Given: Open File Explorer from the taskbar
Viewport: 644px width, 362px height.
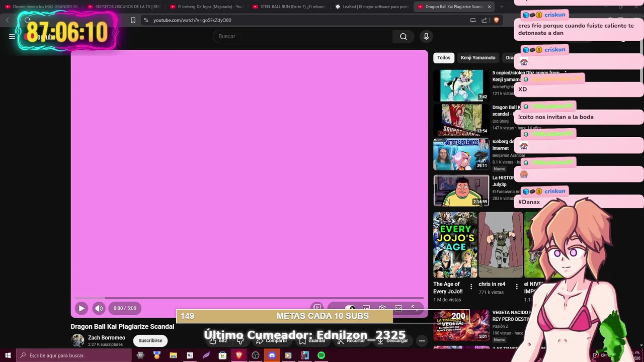Looking at the screenshot, I should 173,355.
